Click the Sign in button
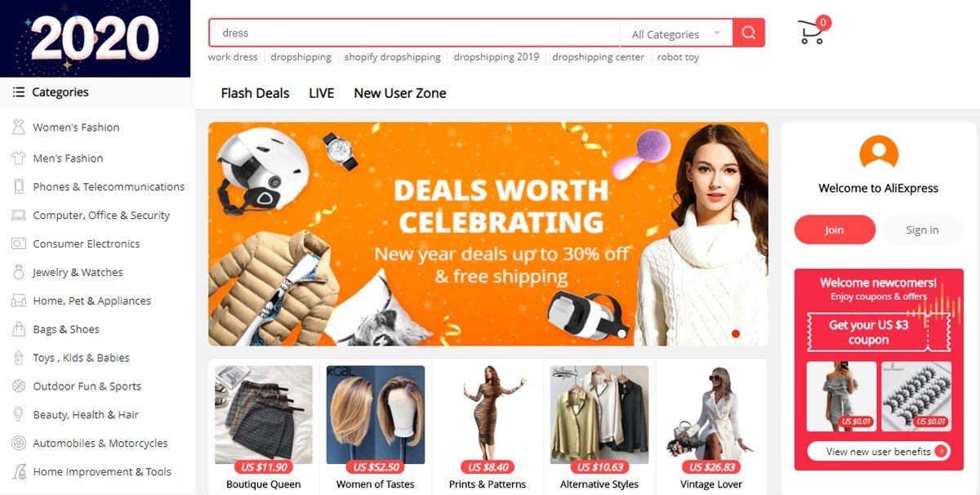Screen dimensions: 980x495 tap(922, 230)
